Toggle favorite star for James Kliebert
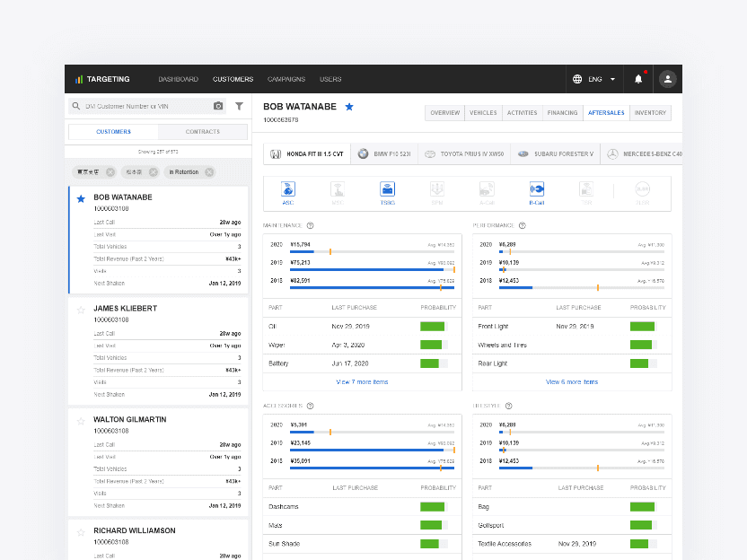Image resolution: width=747 pixels, height=560 pixels. pos(81,310)
